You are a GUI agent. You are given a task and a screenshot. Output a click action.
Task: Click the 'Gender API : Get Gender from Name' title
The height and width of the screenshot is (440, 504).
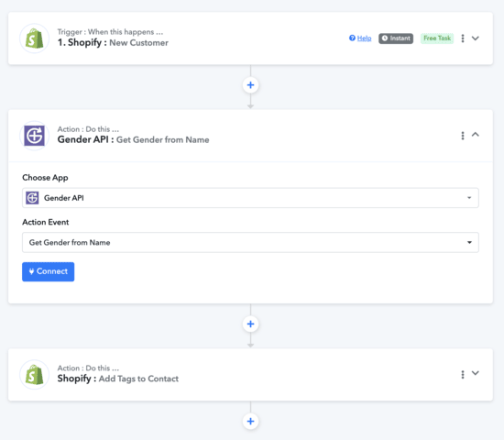click(x=134, y=139)
